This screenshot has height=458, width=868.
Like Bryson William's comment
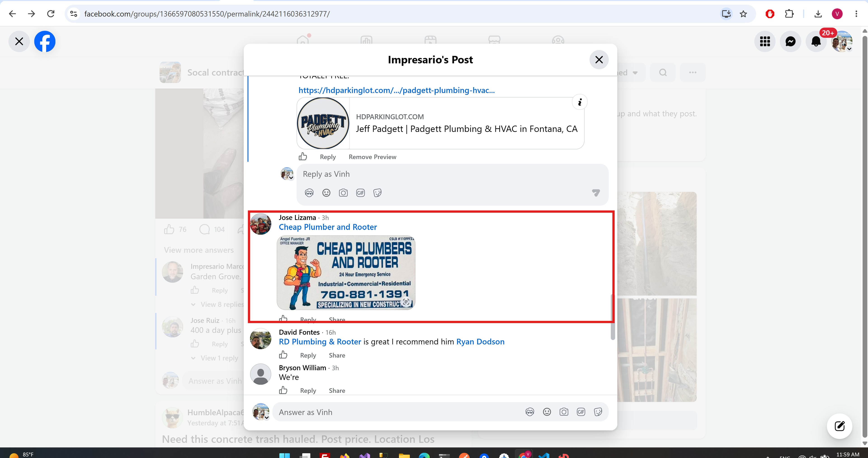click(x=283, y=390)
